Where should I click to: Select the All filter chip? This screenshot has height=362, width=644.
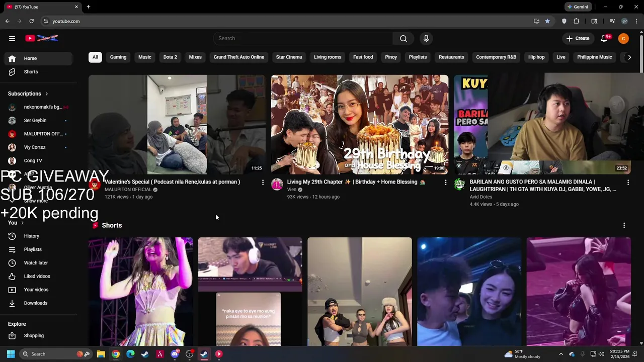point(95,57)
